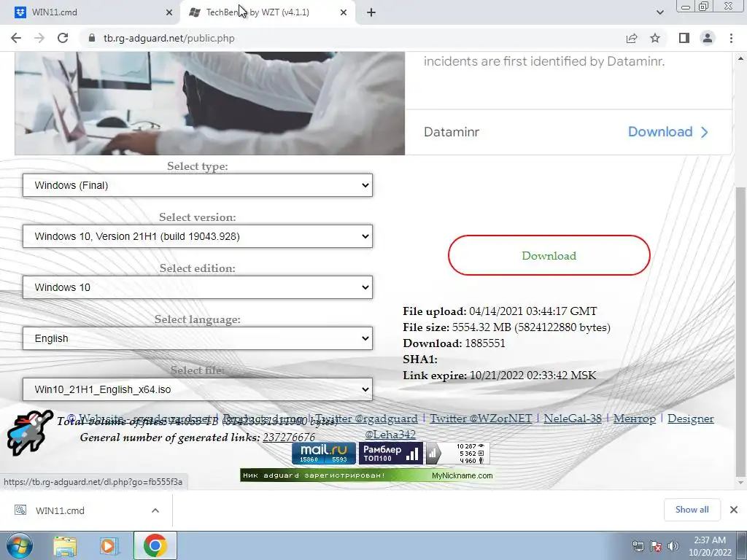Viewport: 747px width, 560px height.
Task: Open the Windows Start menu
Action: click(x=19, y=545)
